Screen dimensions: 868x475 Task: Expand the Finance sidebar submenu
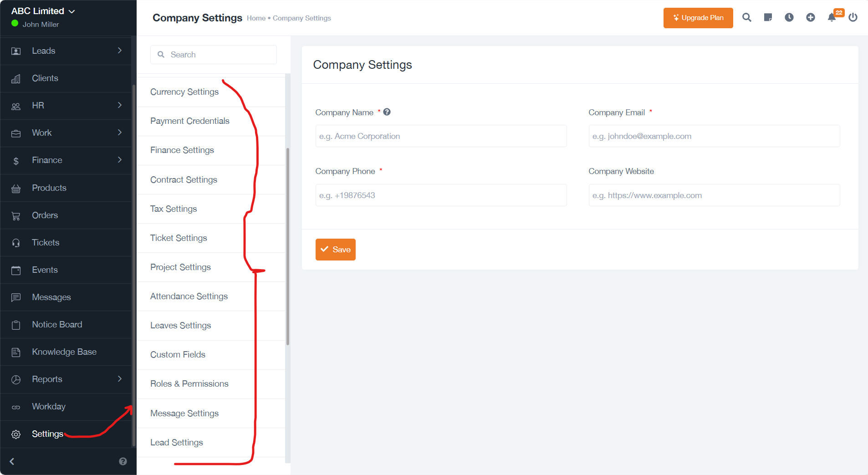[x=119, y=160]
